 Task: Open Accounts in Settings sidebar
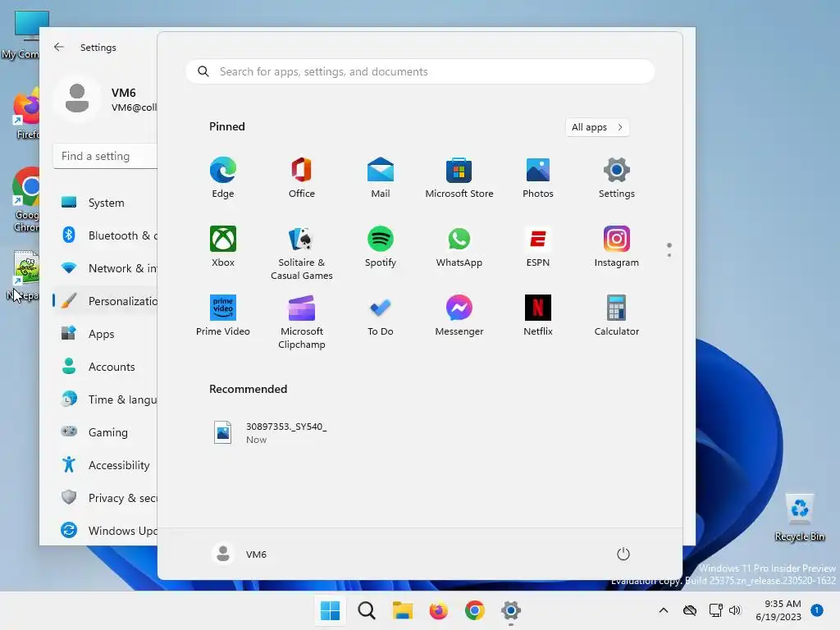click(x=106, y=367)
